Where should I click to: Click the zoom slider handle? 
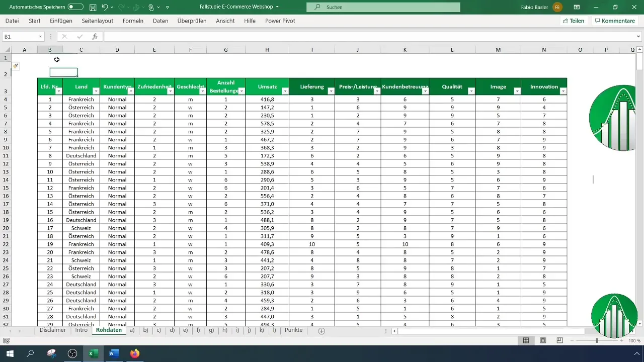(x=597, y=340)
